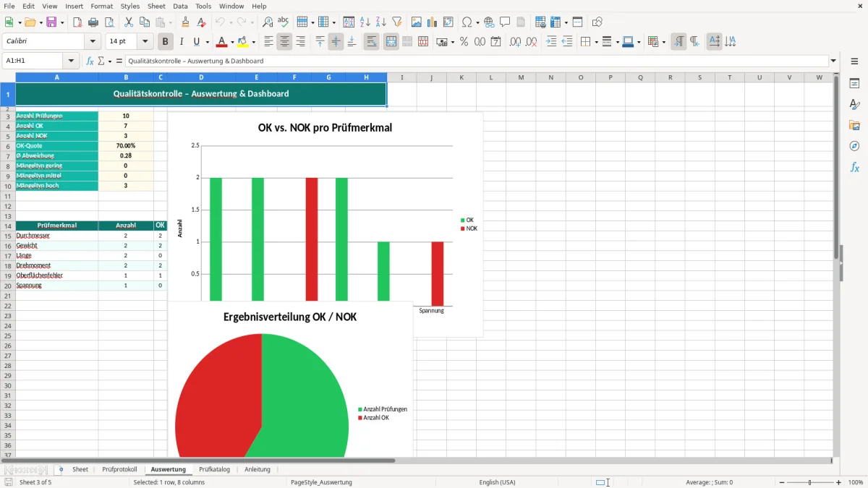Apply the red Font Color swatch

[222, 42]
